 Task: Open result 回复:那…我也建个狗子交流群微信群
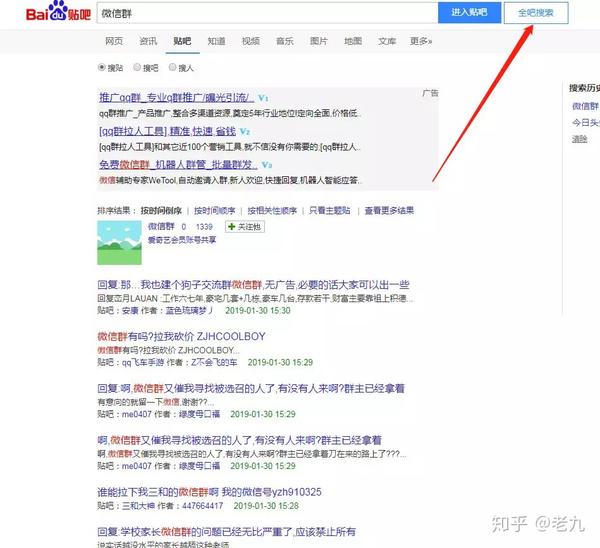click(253, 285)
